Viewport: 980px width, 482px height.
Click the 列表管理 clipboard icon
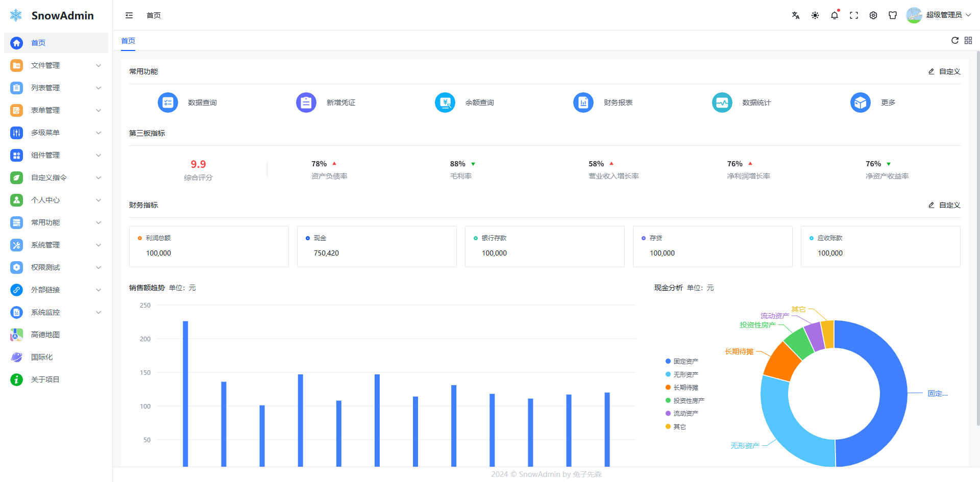pos(17,88)
